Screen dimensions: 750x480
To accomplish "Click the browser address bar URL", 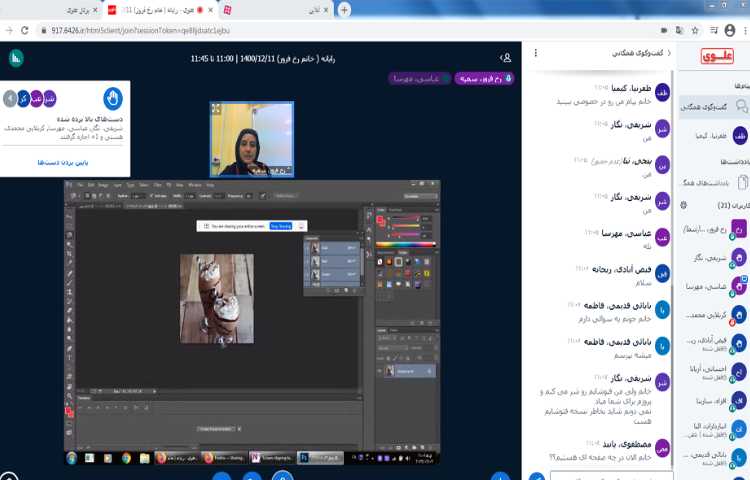I will point(141,31).
